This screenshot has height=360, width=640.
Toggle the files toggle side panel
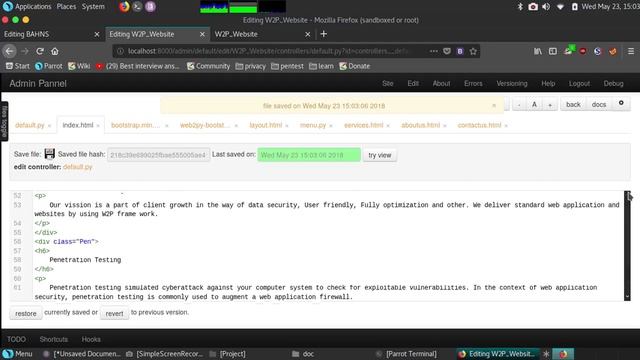(4, 121)
